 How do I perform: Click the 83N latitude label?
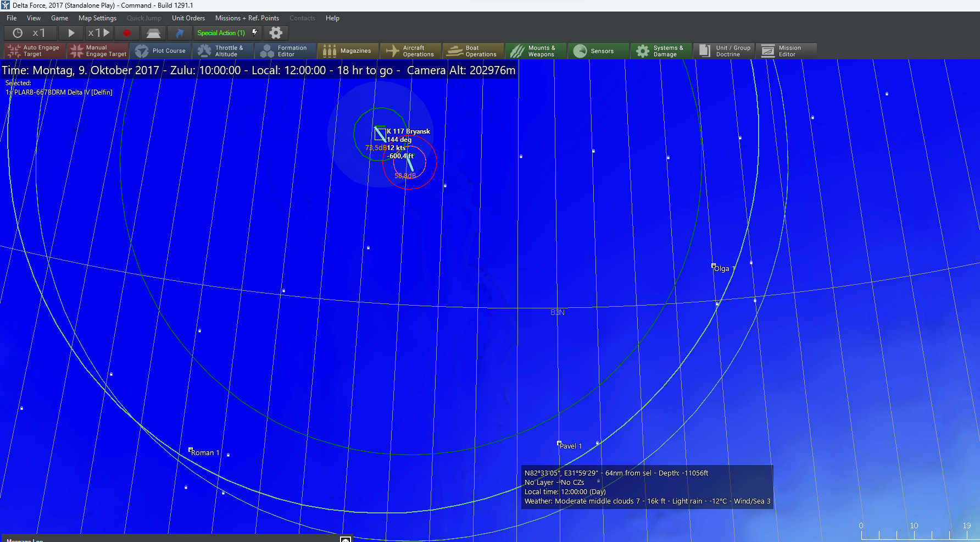[x=558, y=312]
